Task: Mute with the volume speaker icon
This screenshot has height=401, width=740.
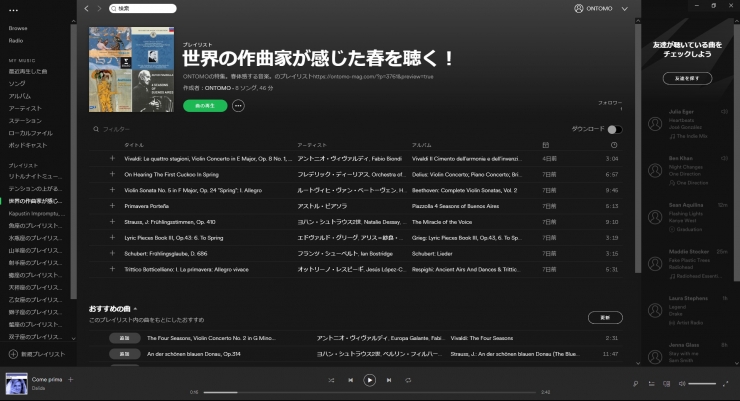Action: 682,384
